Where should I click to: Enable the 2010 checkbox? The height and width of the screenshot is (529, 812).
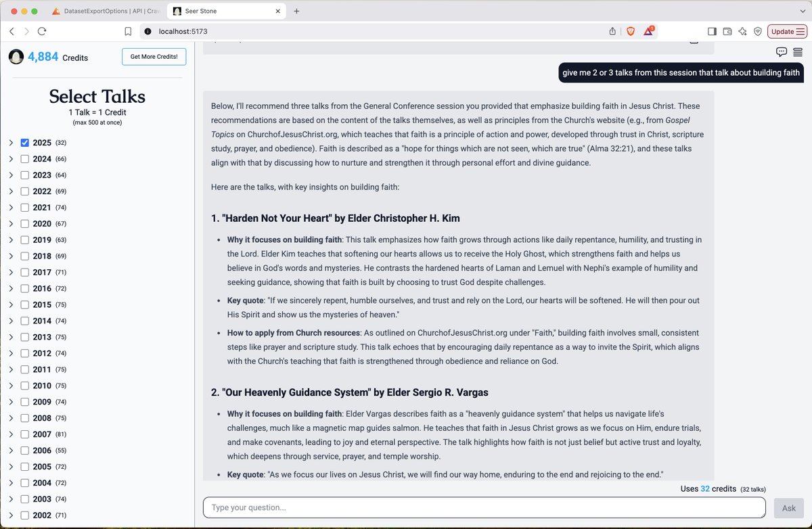click(x=25, y=386)
